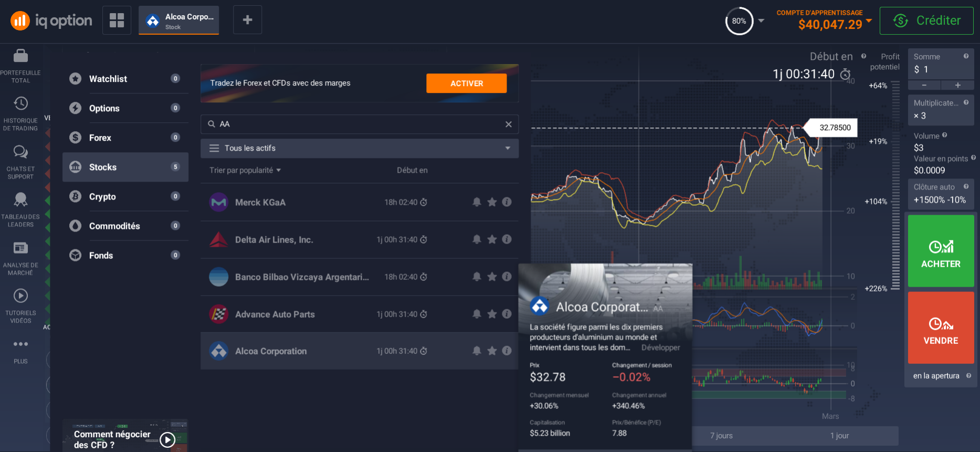The image size is (980, 452).
Task: Click the Créditer deposit button
Action: [x=926, y=20]
